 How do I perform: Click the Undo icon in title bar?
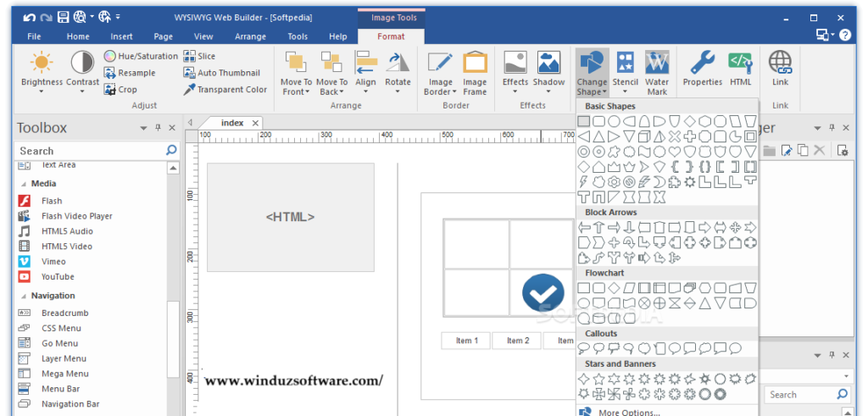click(x=30, y=17)
